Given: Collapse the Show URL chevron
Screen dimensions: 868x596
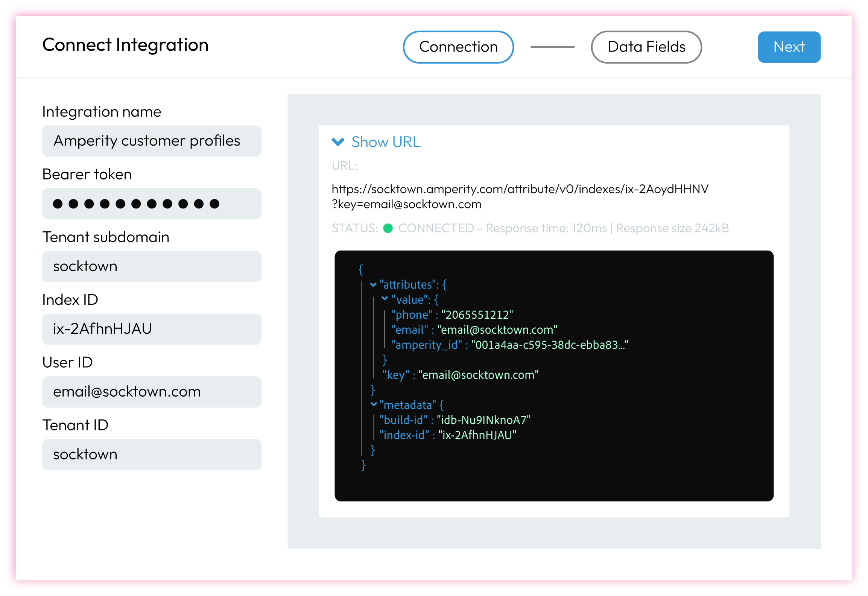Looking at the screenshot, I should point(338,142).
